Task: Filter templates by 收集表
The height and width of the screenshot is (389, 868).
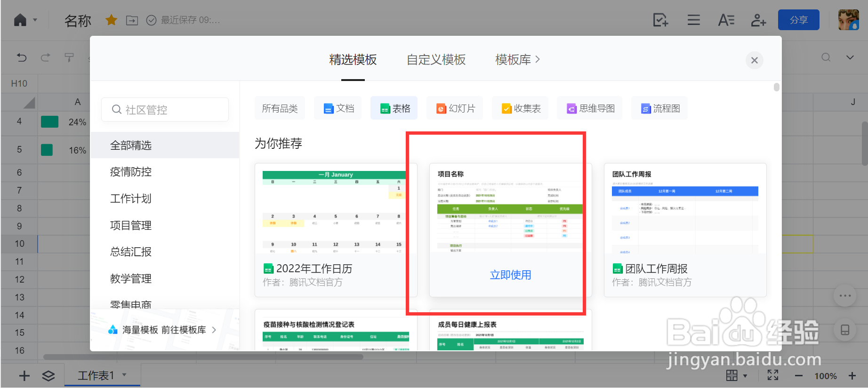Action: click(520, 108)
